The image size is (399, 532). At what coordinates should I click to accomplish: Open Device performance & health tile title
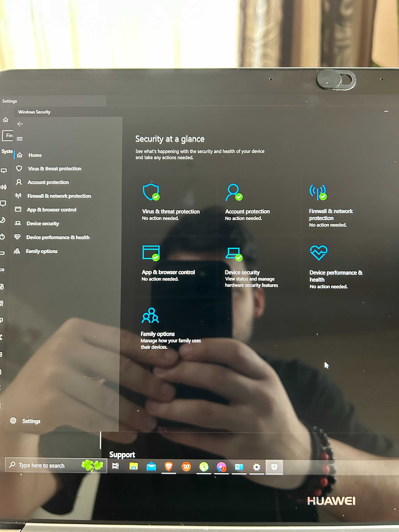point(336,276)
